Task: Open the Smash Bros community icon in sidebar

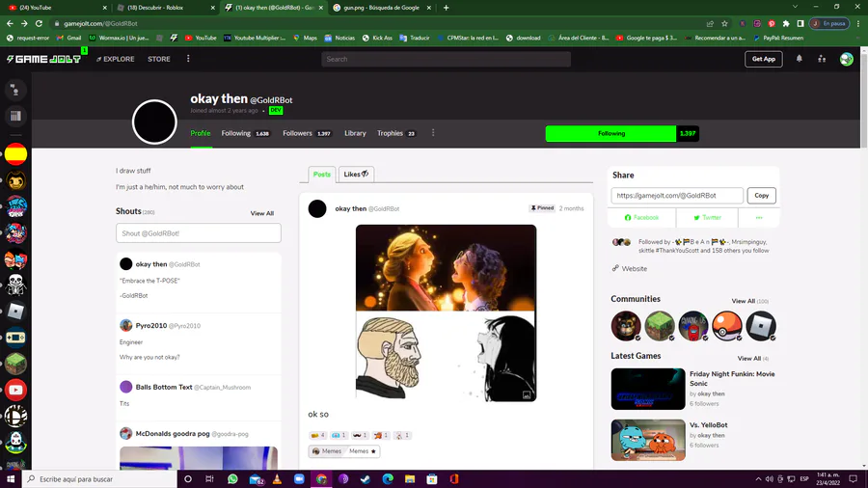Action: click(x=15, y=416)
